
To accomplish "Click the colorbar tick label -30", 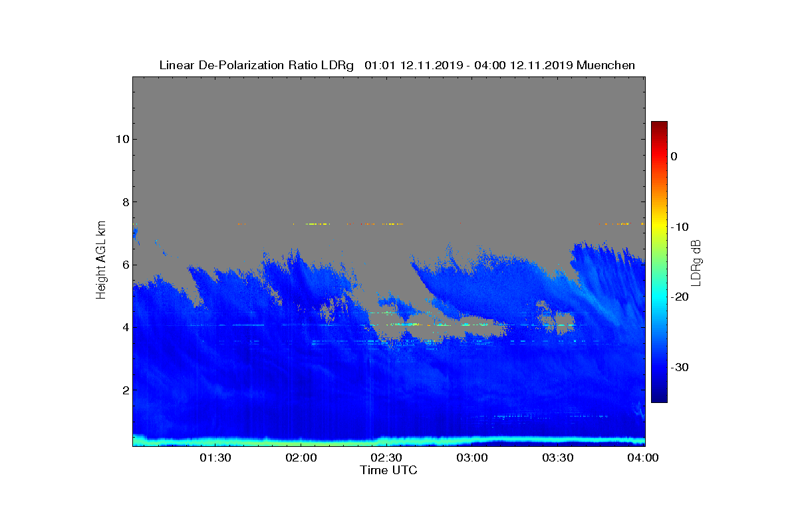I will (679, 368).
